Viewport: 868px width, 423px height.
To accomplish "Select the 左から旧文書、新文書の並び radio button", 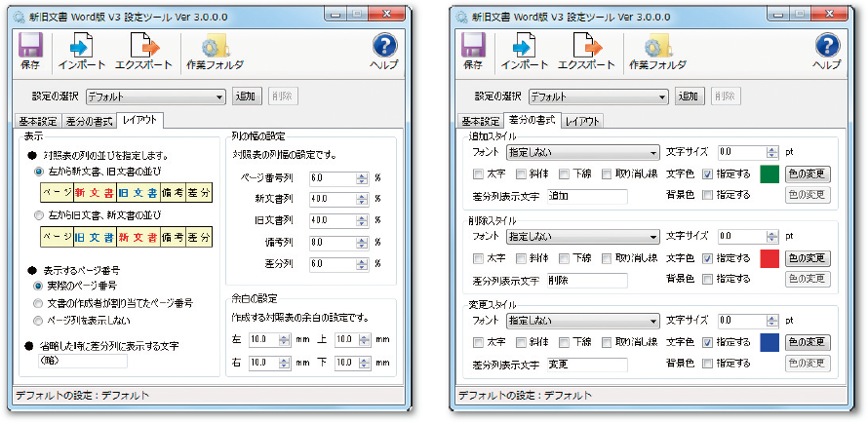I will click(x=40, y=215).
